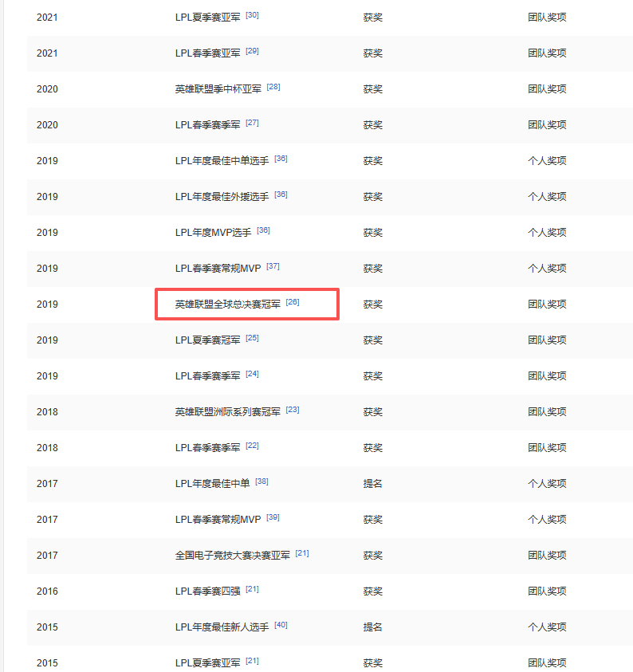
Task: Click the year 2016 in LPL春季赛四强 row
Action: (47, 591)
